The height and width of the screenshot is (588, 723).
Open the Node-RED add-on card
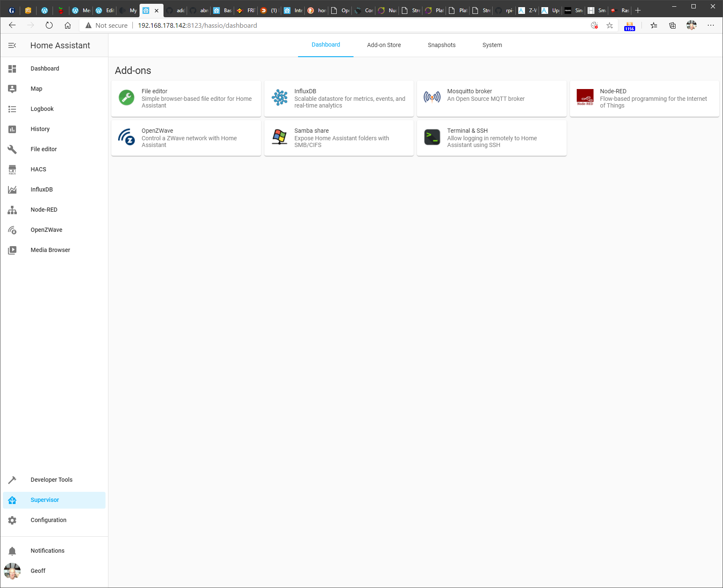(x=644, y=98)
